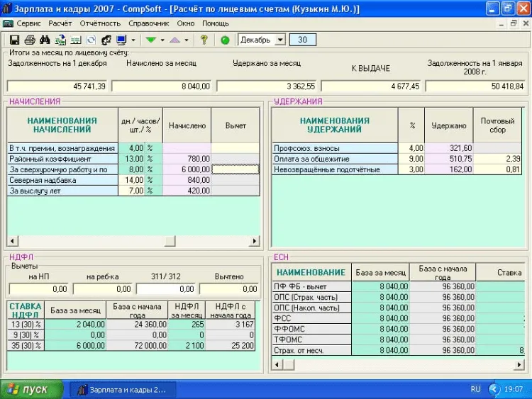Image resolution: width=532 pixels, height=399 pixels.
Task: Click the Зарплата и кадры taskbar button
Action: (121, 389)
